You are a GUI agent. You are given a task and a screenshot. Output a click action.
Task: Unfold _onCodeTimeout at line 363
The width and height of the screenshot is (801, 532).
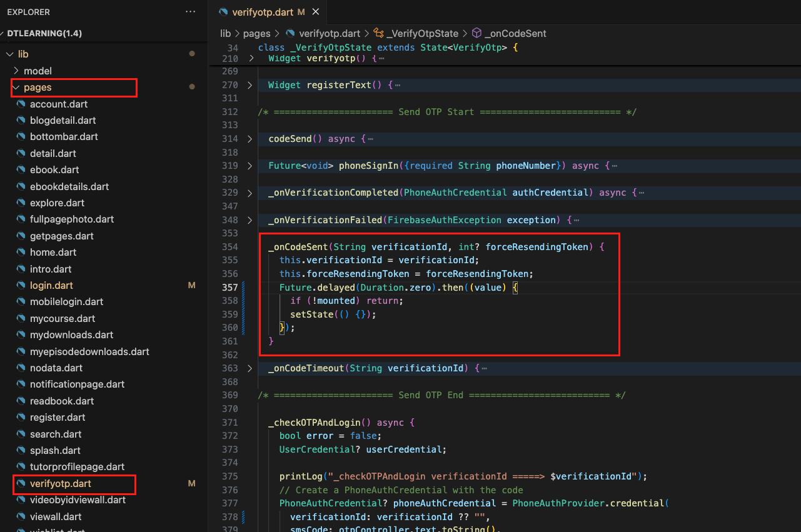pyautogui.click(x=251, y=368)
